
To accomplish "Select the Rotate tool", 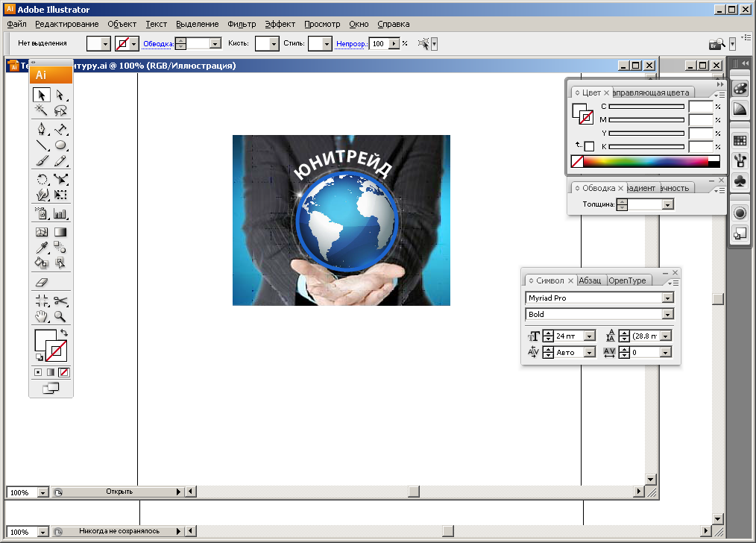I will 42,180.
